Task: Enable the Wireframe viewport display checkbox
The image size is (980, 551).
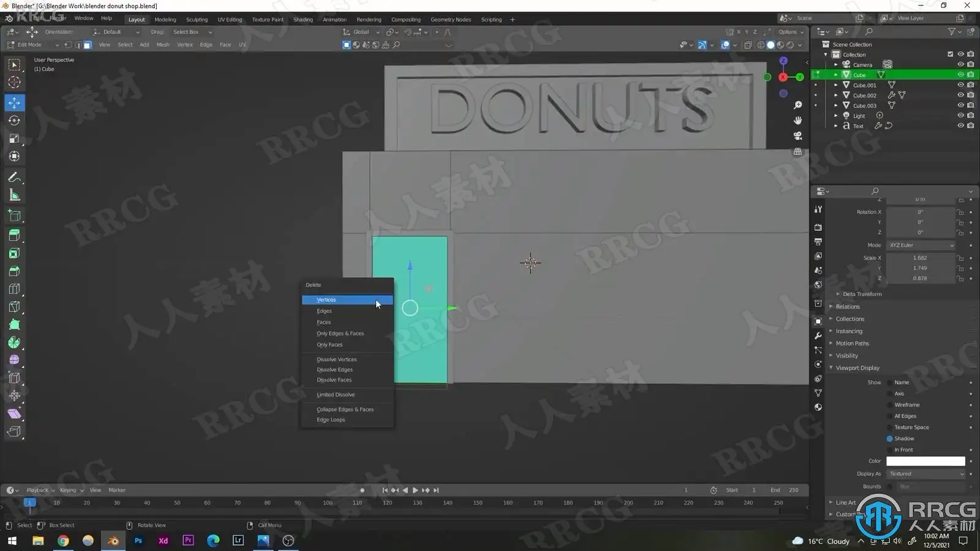Action: [x=889, y=405]
